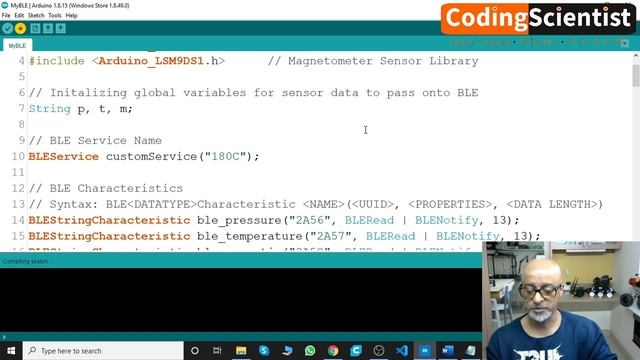Open the Sketch menu
The height and width of the screenshot is (360, 640).
(36, 16)
